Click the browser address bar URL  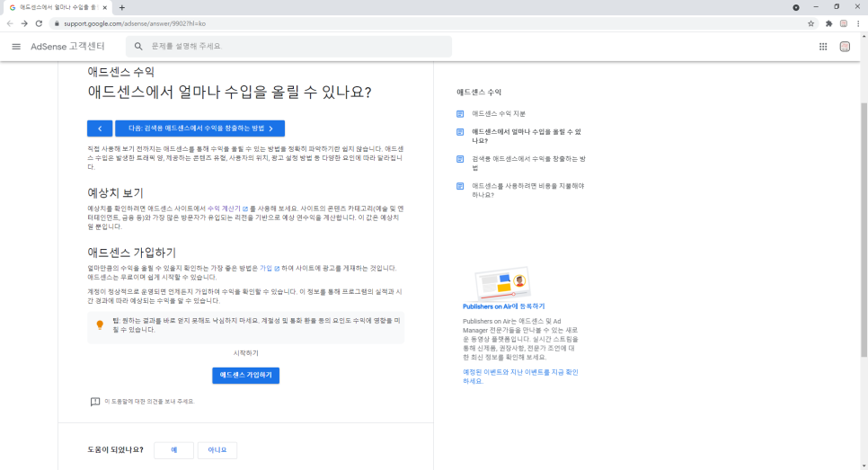[135, 23]
